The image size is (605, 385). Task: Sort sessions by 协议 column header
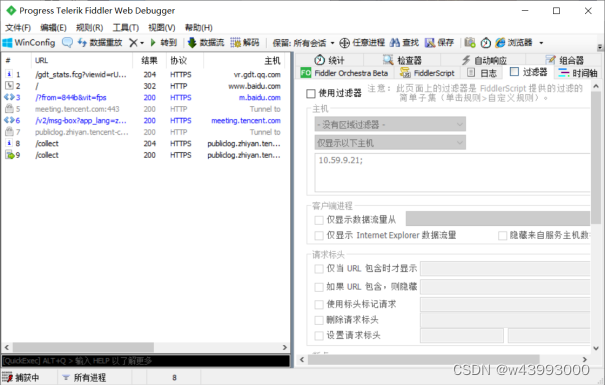point(185,60)
